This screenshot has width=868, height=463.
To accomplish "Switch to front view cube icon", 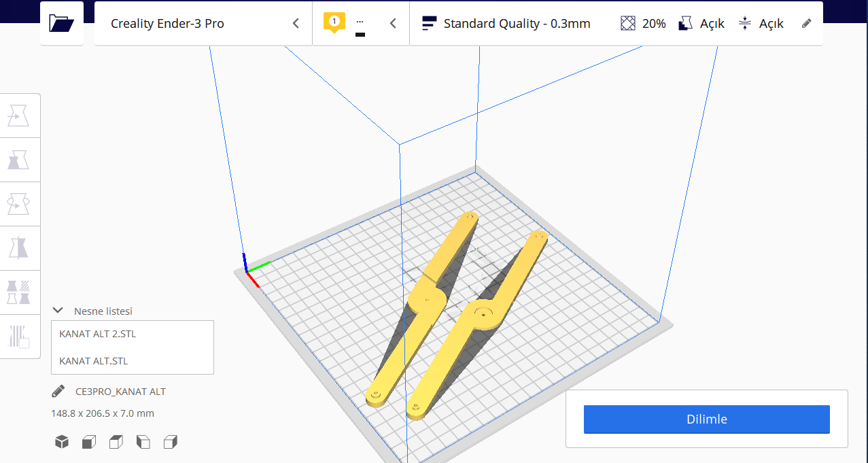I will click(x=89, y=442).
